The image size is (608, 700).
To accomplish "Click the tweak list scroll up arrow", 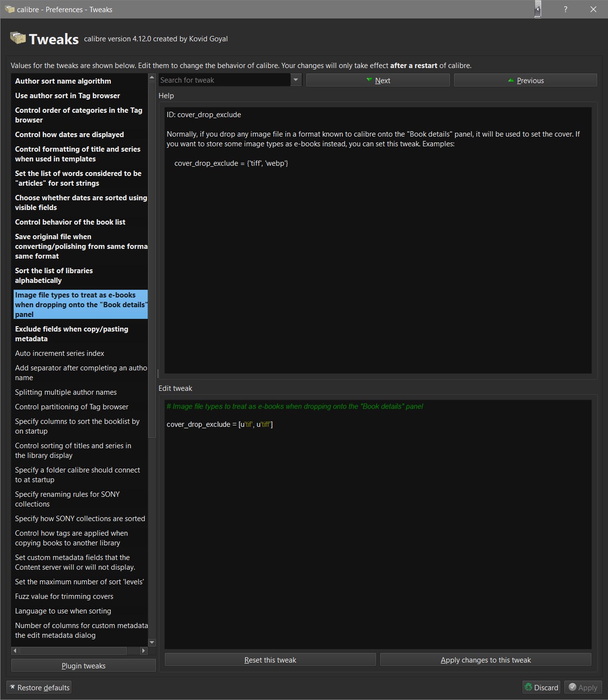I will point(152,77).
